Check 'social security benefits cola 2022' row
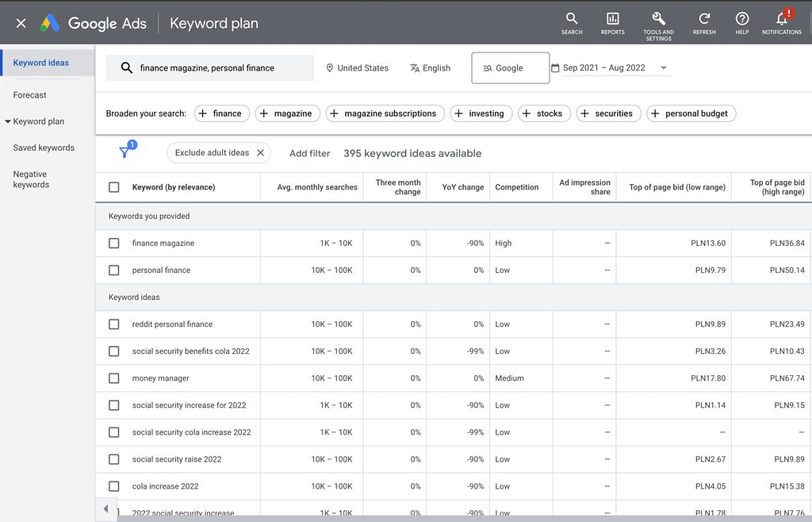812x522 pixels. point(114,351)
